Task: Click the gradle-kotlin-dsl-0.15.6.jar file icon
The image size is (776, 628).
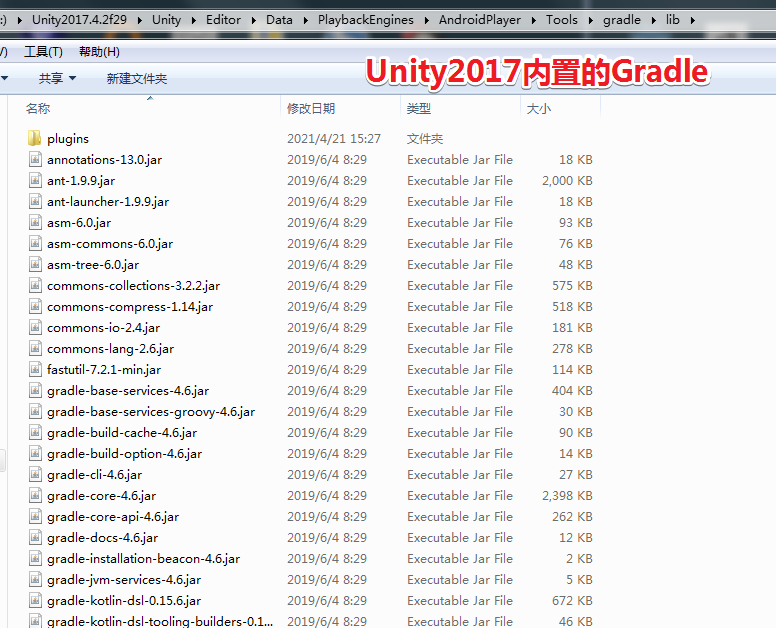Action: click(x=35, y=600)
